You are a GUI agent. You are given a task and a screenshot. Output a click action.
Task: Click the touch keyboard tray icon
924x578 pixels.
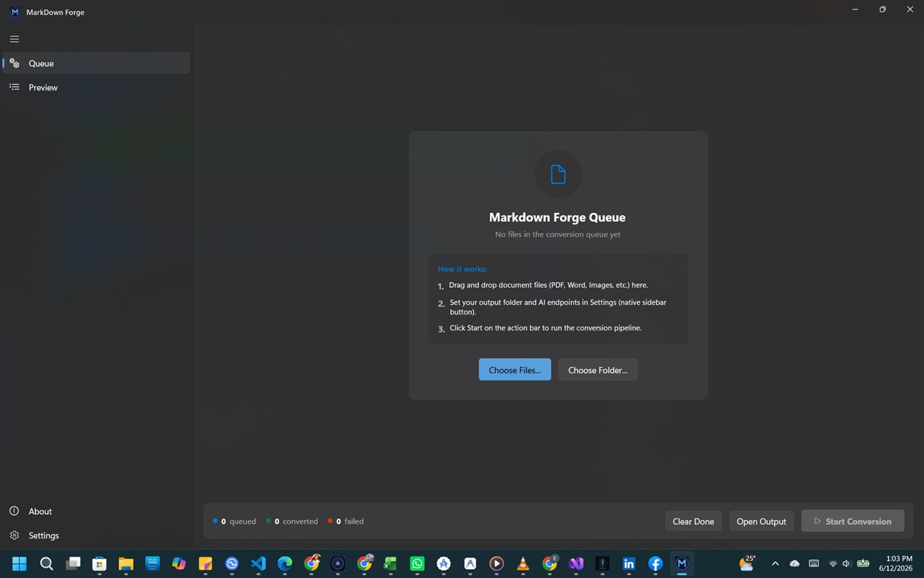point(813,563)
